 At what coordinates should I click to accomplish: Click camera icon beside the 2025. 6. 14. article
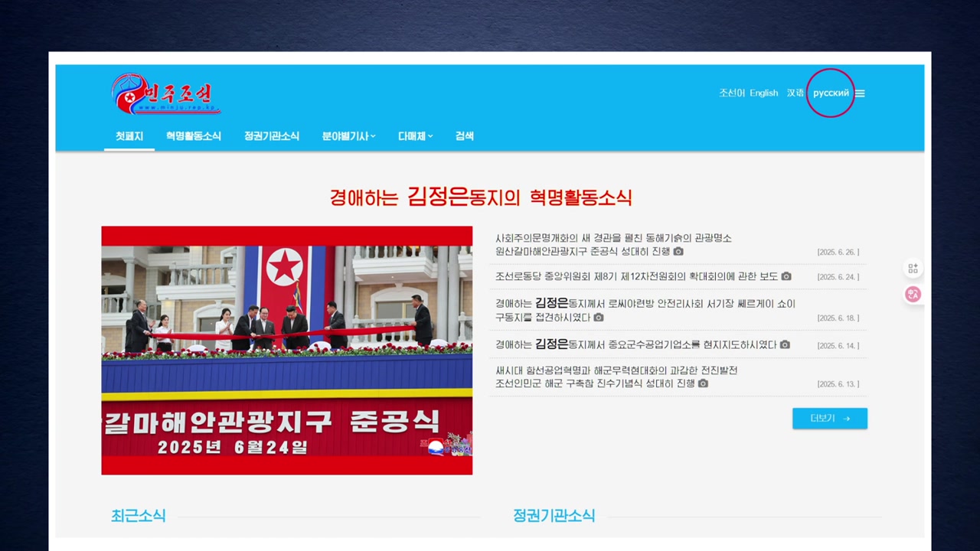[x=785, y=344]
